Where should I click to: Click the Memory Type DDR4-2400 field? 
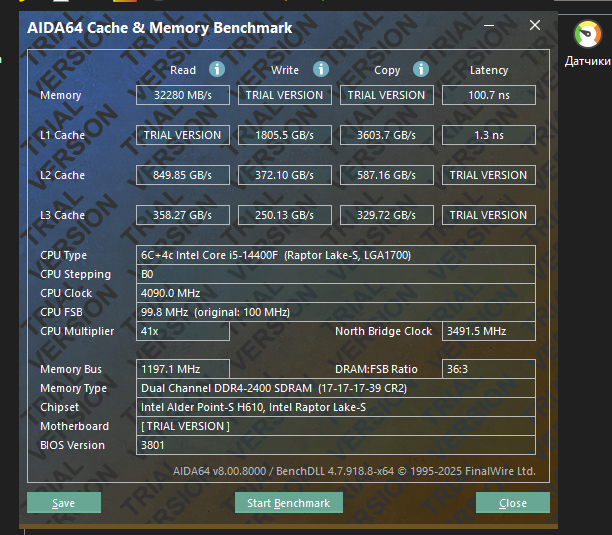(336, 388)
